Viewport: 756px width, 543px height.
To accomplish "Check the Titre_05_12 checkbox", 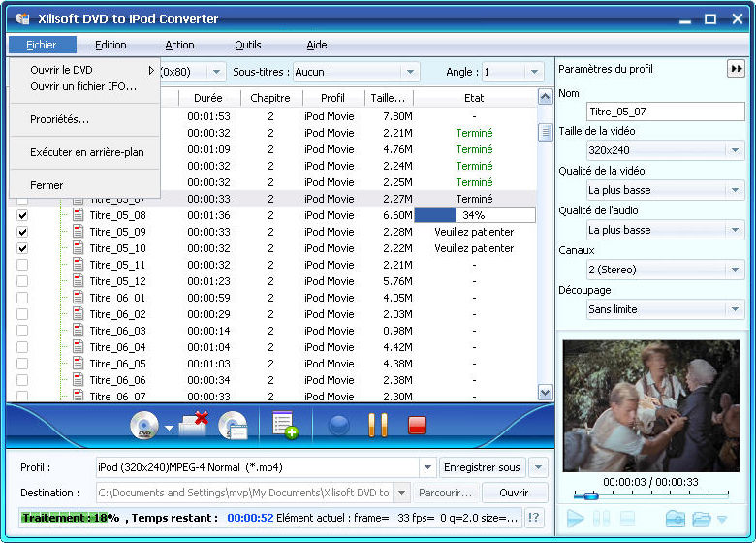I will 22,281.
